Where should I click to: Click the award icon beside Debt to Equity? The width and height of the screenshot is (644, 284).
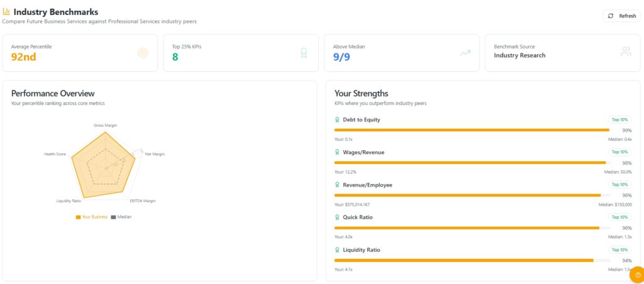[338, 119]
